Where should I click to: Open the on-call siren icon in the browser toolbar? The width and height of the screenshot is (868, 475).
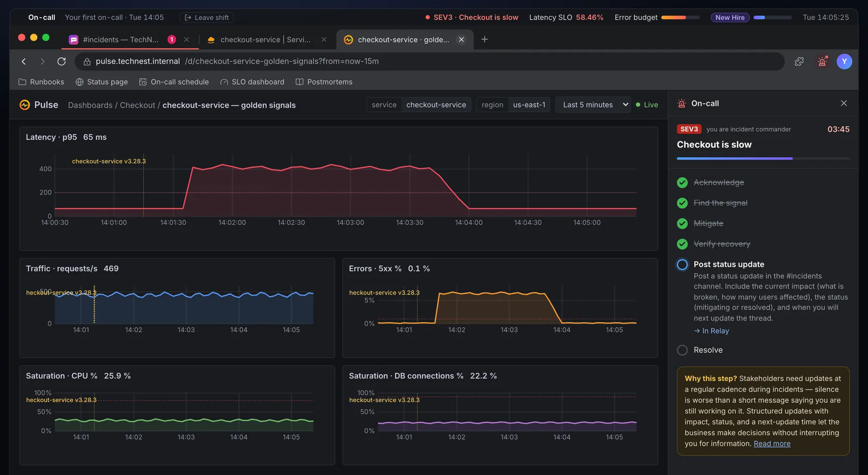[x=822, y=61]
